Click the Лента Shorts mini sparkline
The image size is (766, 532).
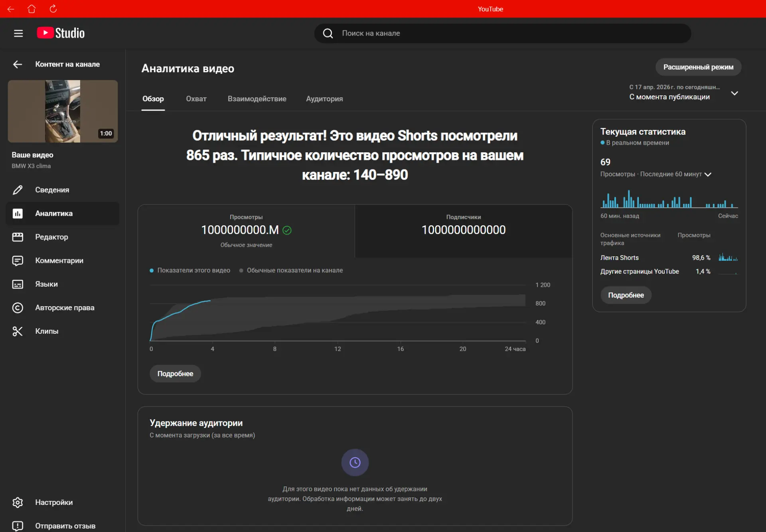728,257
